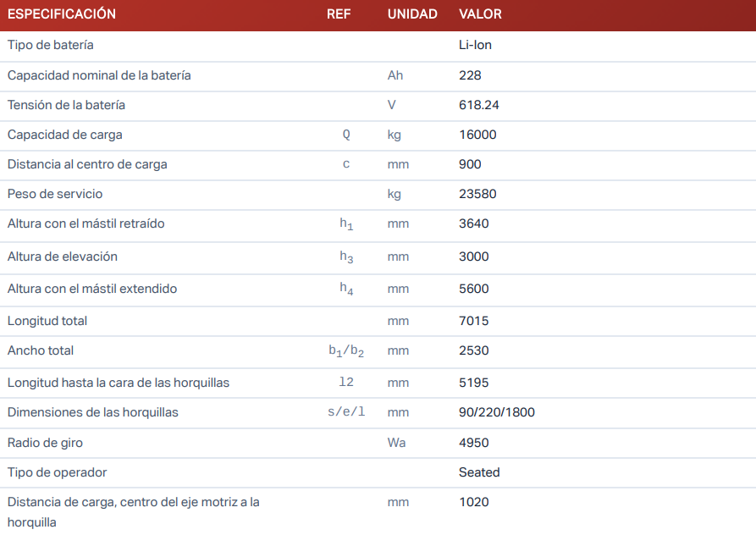
Task: Select the fork dimensions value 90/220/1800
Action: [497, 412]
